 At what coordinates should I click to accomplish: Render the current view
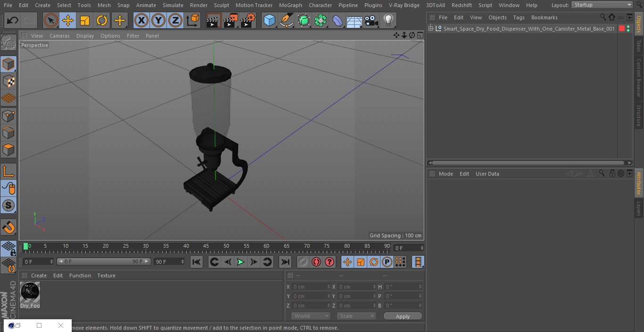pyautogui.click(x=214, y=20)
